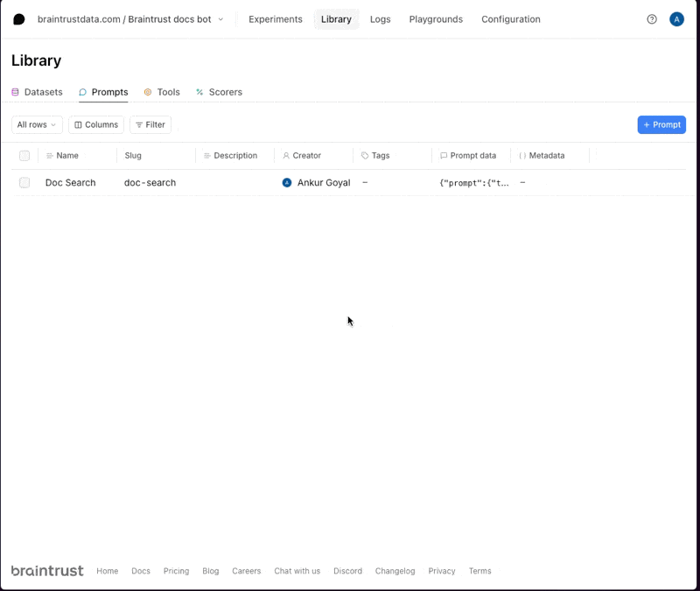Switch to the Scorers tab
The image size is (700, 591).
[219, 92]
